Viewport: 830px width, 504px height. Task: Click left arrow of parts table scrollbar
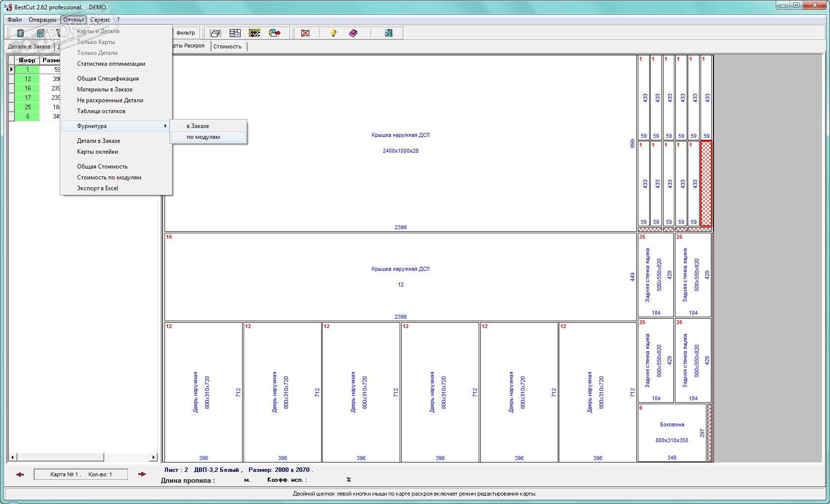12,457
